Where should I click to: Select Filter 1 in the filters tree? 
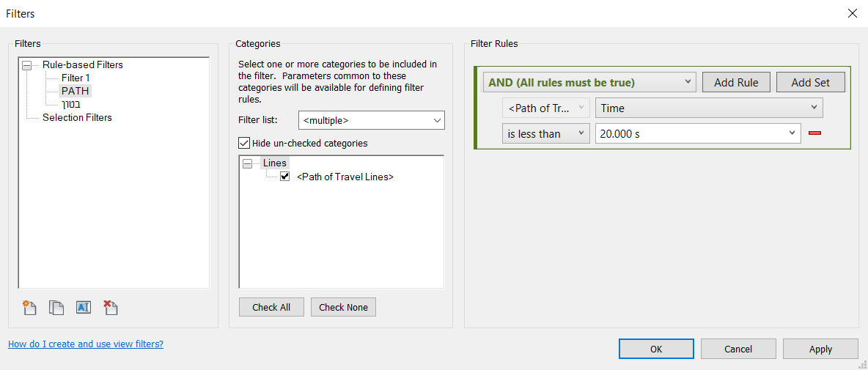coord(76,78)
